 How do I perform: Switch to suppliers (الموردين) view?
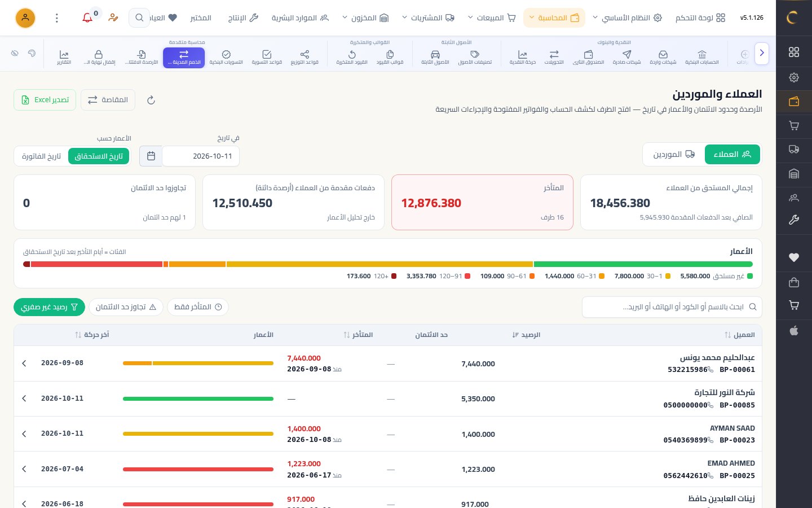coord(674,155)
